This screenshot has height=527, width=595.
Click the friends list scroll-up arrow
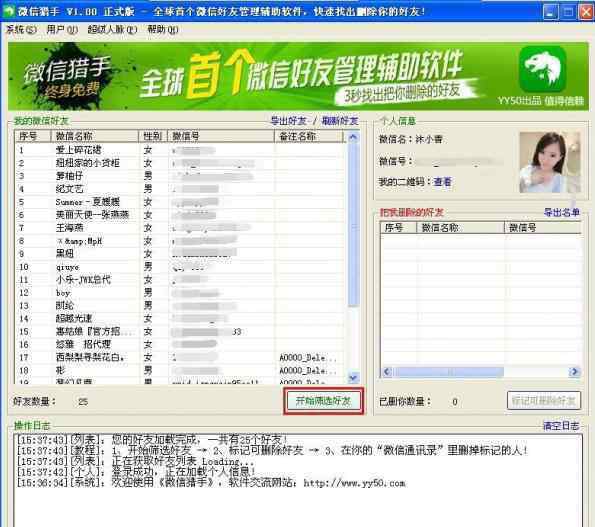click(x=353, y=137)
